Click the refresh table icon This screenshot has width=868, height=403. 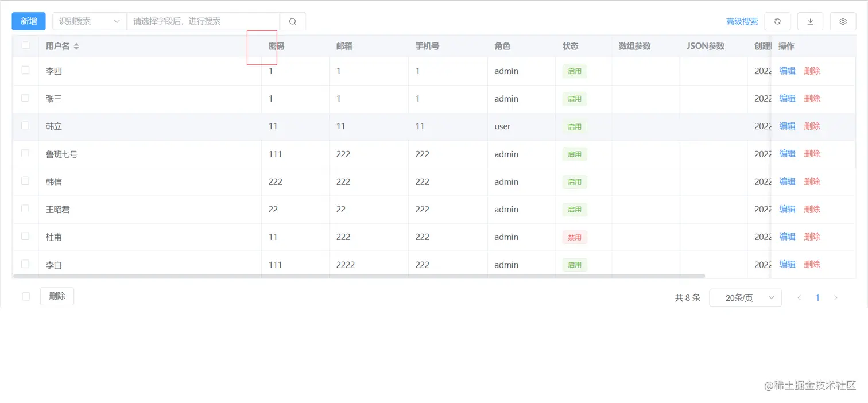click(777, 21)
